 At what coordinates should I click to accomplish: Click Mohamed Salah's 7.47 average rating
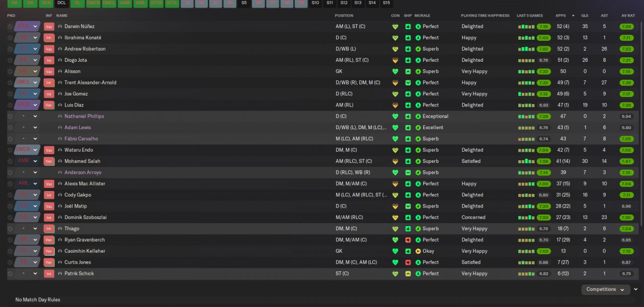pos(627,161)
